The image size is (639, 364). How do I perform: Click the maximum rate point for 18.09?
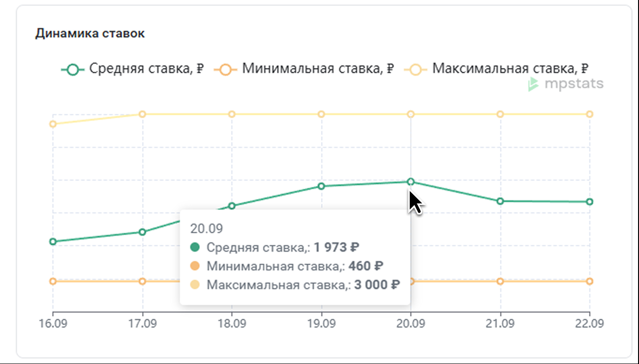[x=232, y=114]
